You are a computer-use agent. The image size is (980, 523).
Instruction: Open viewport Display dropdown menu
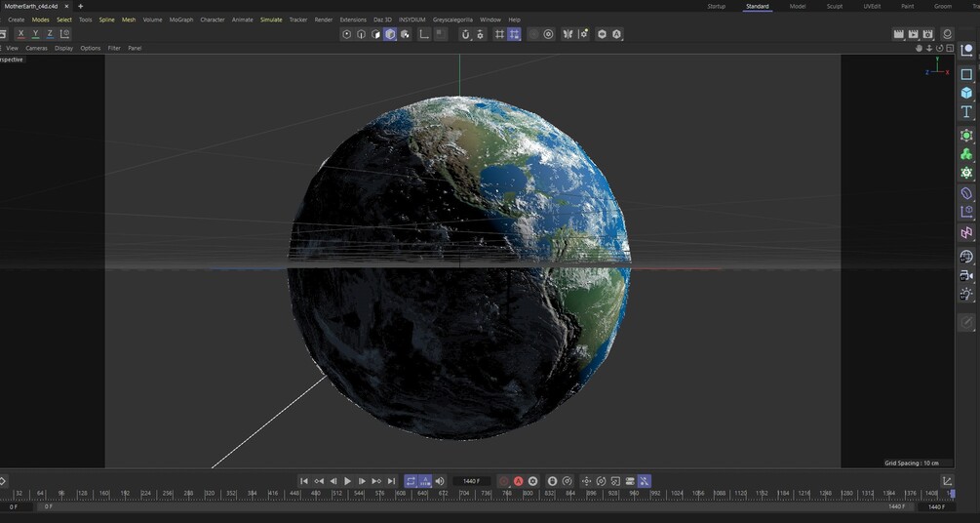(63, 48)
